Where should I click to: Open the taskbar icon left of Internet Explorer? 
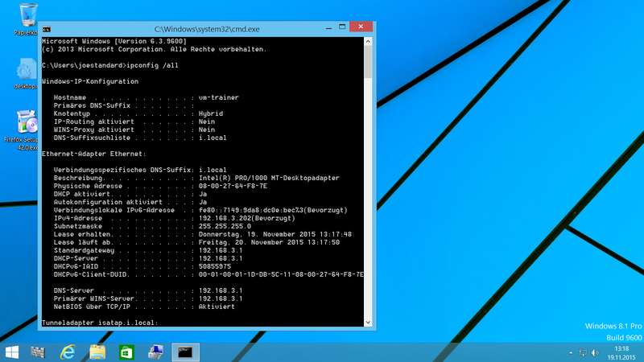[38, 352]
